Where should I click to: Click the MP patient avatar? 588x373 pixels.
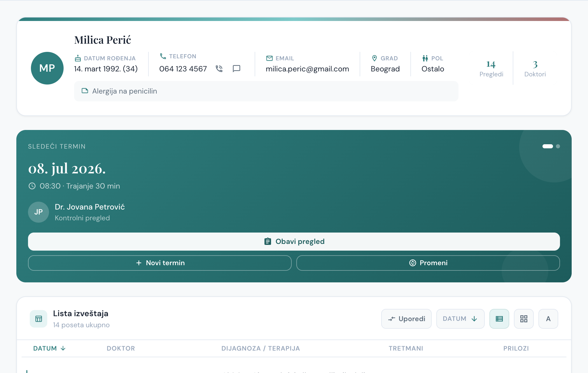[47, 68]
